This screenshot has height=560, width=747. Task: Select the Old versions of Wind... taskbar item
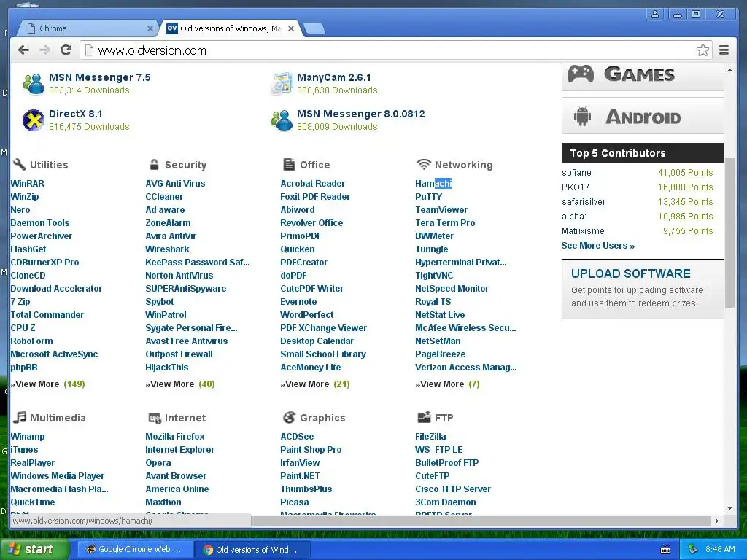coord(252,550)
